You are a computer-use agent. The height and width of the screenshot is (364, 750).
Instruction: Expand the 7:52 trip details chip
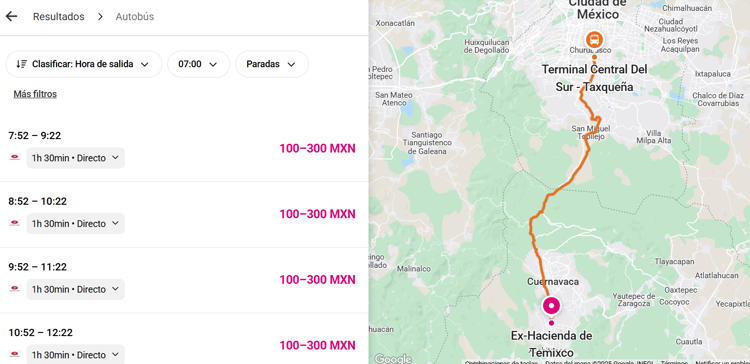coord(76,158)
